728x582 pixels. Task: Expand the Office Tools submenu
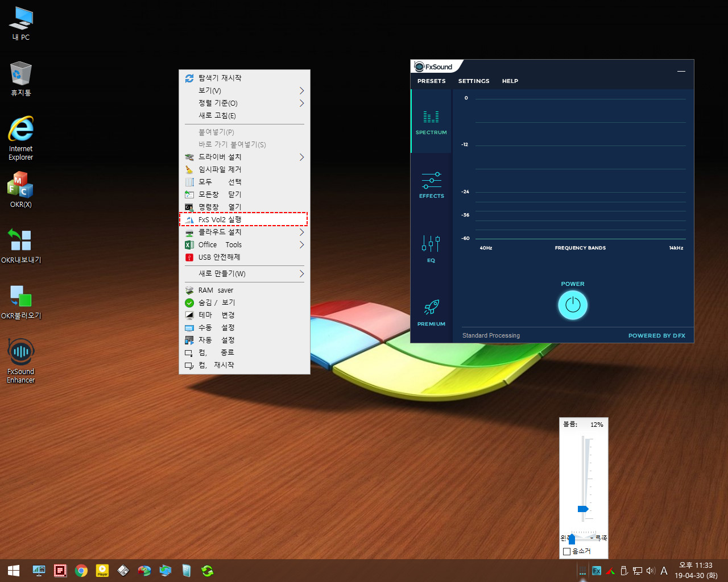click(245, 244)
